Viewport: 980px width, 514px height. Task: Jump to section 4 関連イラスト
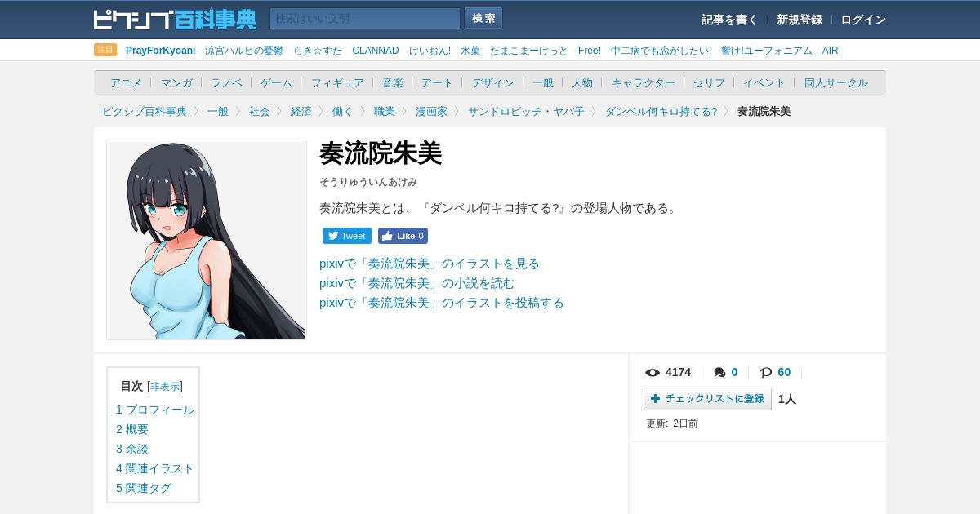click(x=155, y=468)
